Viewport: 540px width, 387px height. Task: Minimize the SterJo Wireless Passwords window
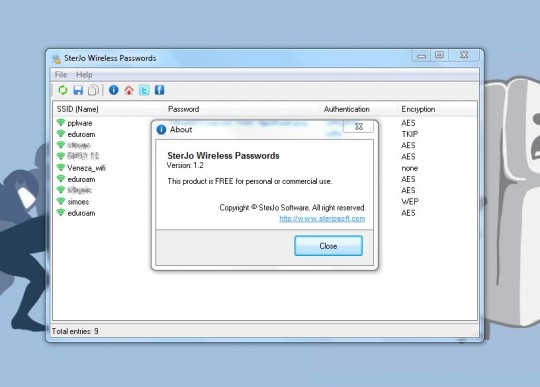pyautogui.click(x=421, y=55)
